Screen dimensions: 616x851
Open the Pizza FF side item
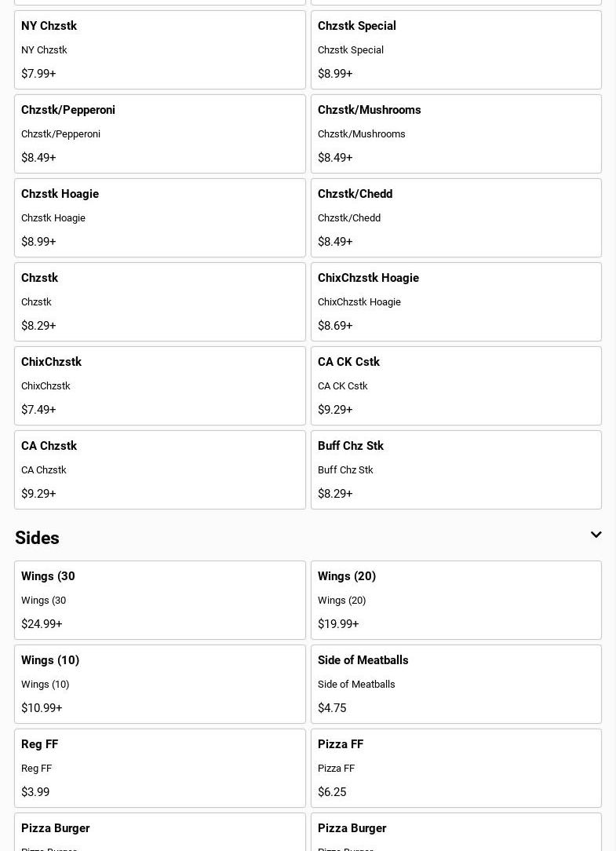456,768
